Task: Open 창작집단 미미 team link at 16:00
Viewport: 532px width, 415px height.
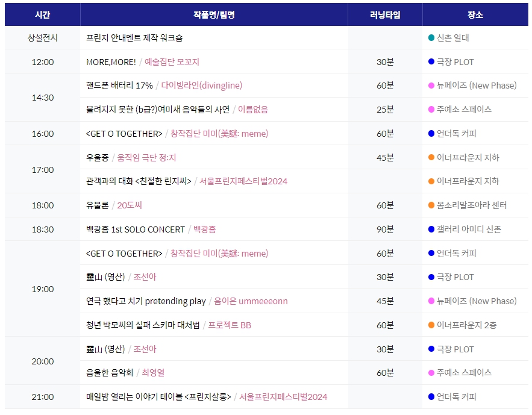Action: pos(219,134)
